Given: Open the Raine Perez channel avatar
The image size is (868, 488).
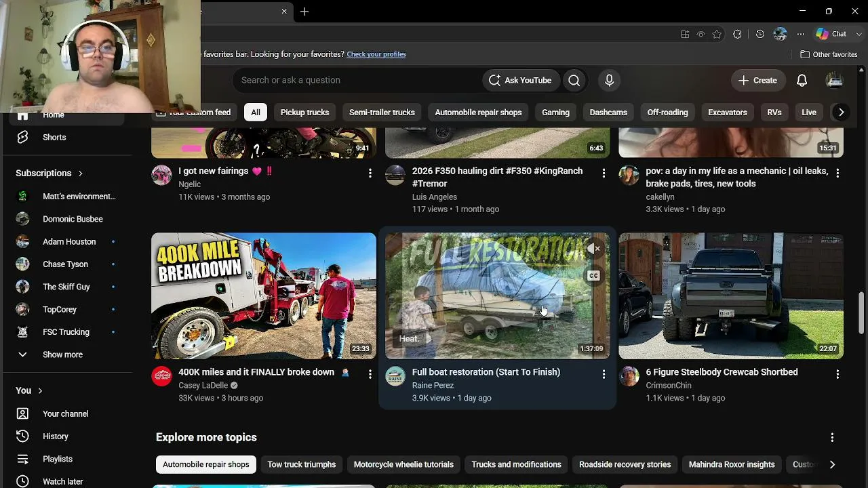Looking at the screenshot, I should (395, 376).
